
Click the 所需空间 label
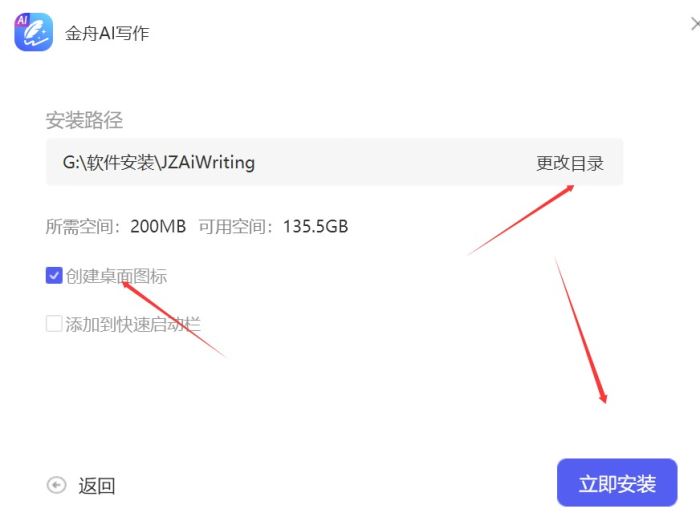79,226
